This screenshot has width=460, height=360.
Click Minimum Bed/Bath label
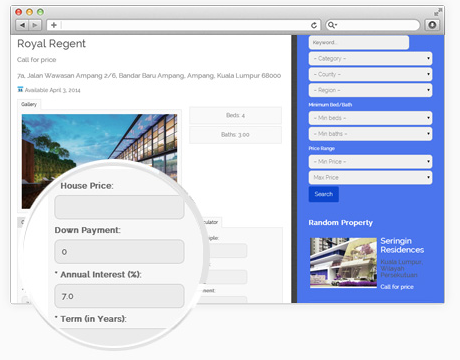(330, 105)
